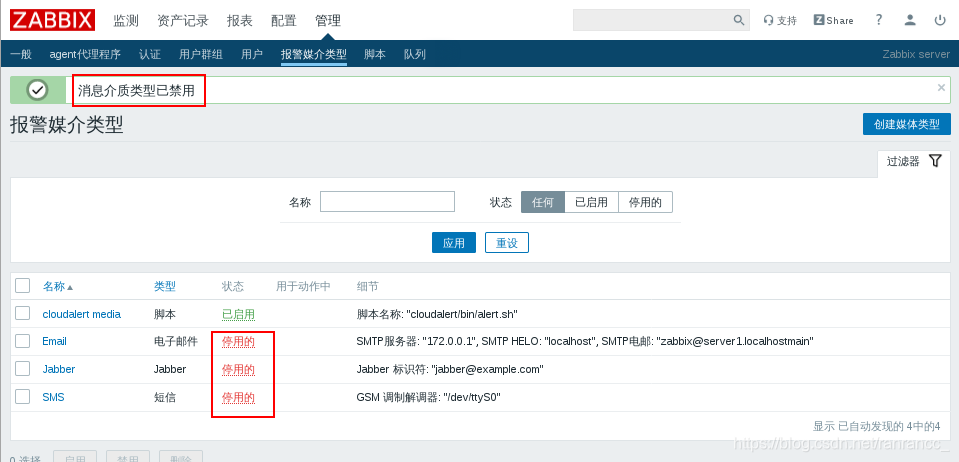The width and height of the screenshot is (959, 462).
Task: Tick checkbox for SMS row
Action: 23,397
